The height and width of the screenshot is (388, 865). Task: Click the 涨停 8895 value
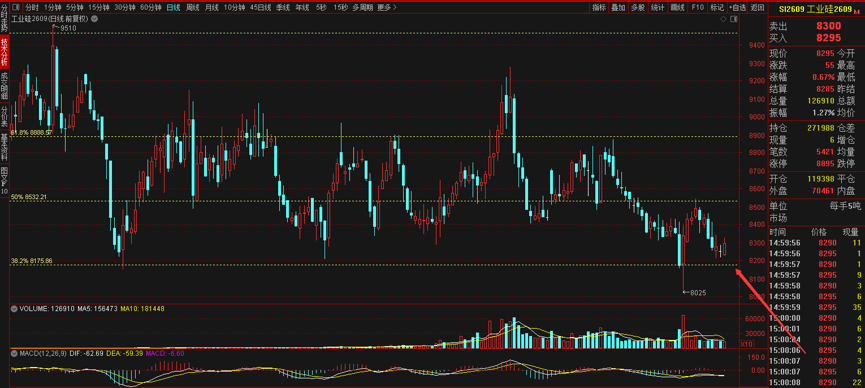point(825,164)
